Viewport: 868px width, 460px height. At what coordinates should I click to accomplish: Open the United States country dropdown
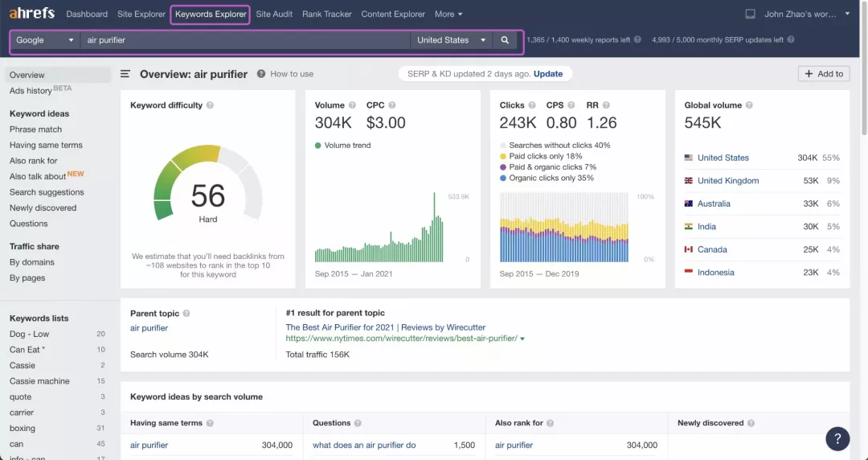tap(451, 40)
